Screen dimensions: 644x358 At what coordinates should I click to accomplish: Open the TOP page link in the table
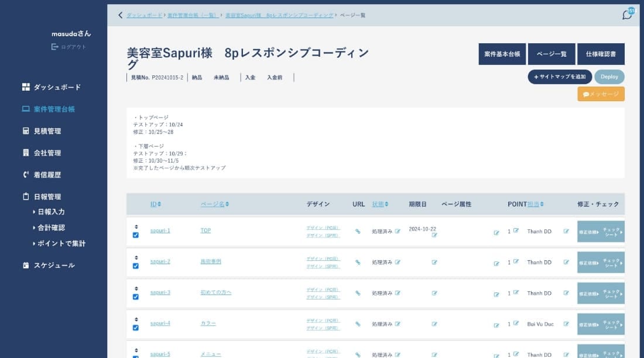pyautogui.click(x=205, y=230)
